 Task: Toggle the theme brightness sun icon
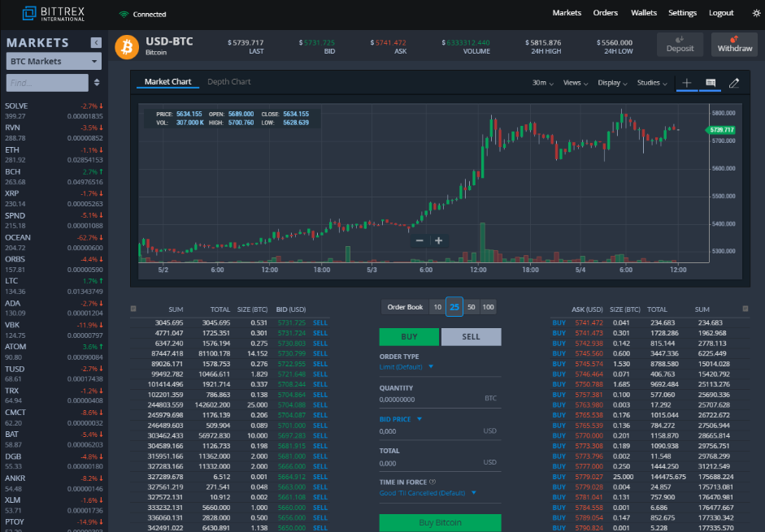point(756,13)
